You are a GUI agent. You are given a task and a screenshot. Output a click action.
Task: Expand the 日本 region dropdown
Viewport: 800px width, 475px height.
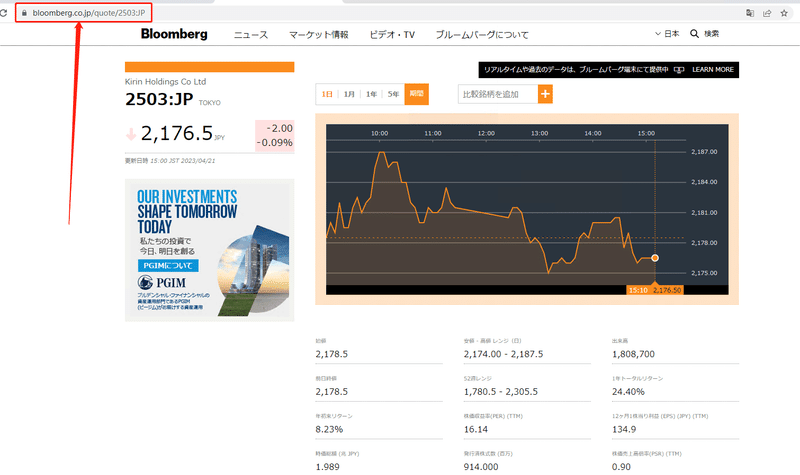coord(667,34)
